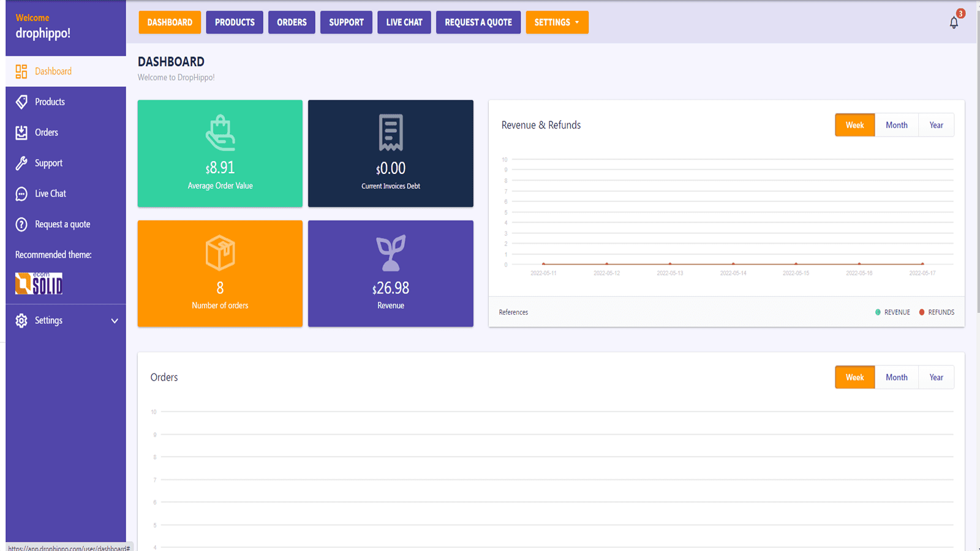Click the Orders box icon in sidebar
The height and width of the screenshot is (551, 980).
(21, 132)
